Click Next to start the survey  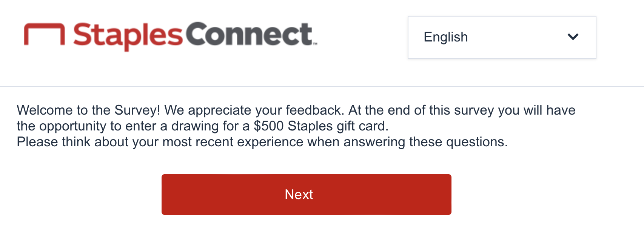pos(307,194)
